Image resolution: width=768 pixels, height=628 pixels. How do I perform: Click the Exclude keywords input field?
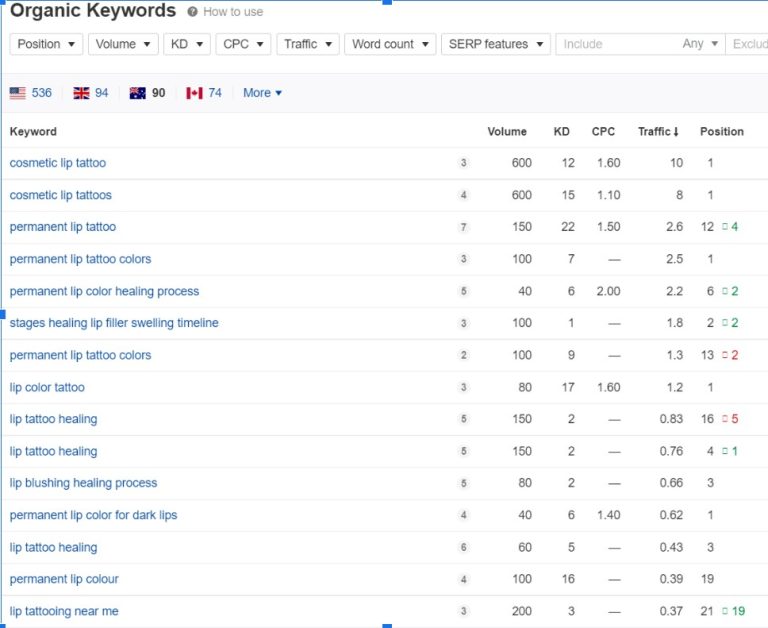(x=747, y=44)
